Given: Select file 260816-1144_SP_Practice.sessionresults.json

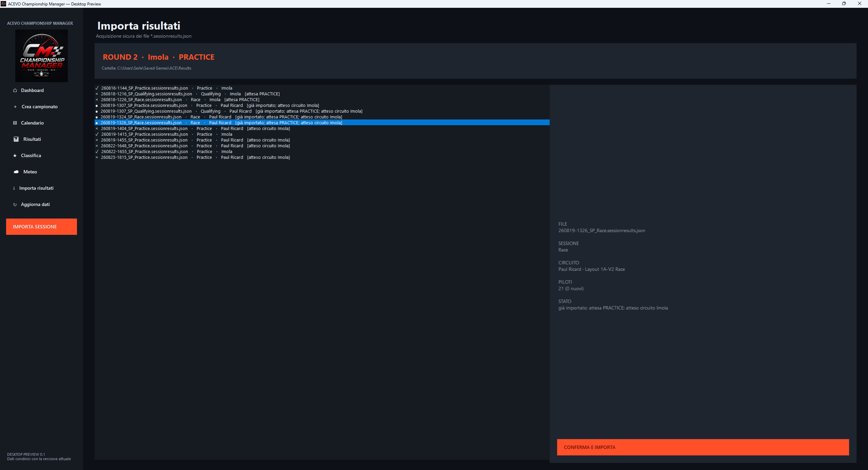Looking at the screenshot, I should pos(322,88).
